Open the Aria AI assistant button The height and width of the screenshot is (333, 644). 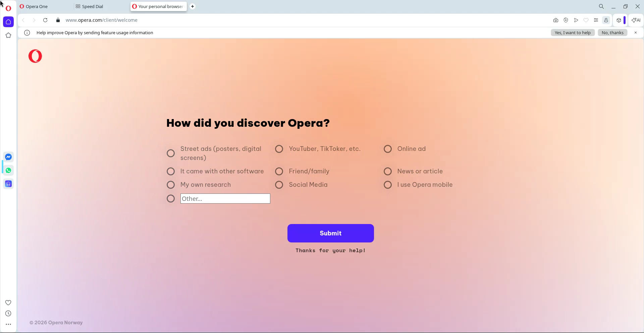click(x=636, y=20)
